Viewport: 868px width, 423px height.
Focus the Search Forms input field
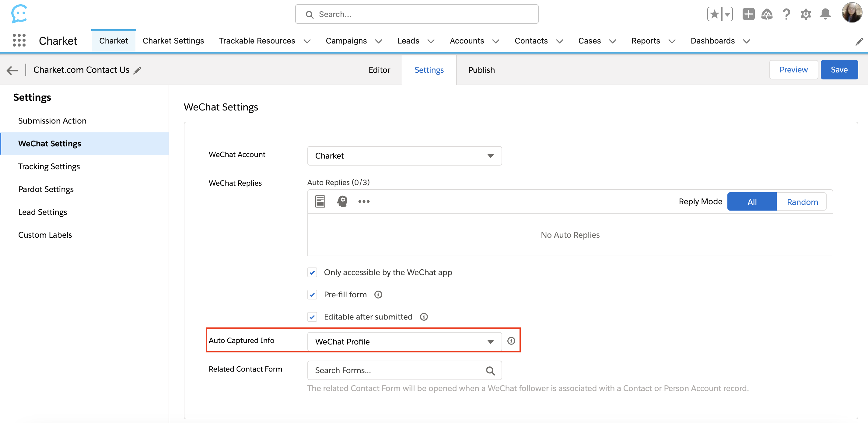(x=404, y=370)
